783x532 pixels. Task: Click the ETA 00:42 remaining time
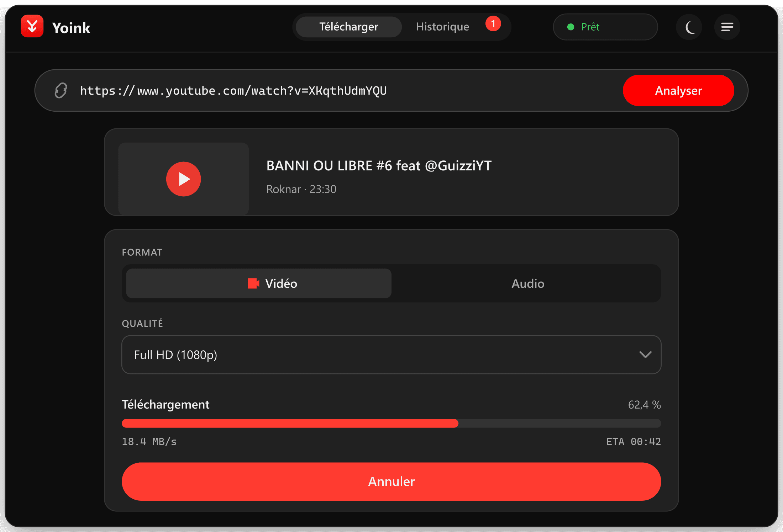pyautogui.click(x=634, y=442)
